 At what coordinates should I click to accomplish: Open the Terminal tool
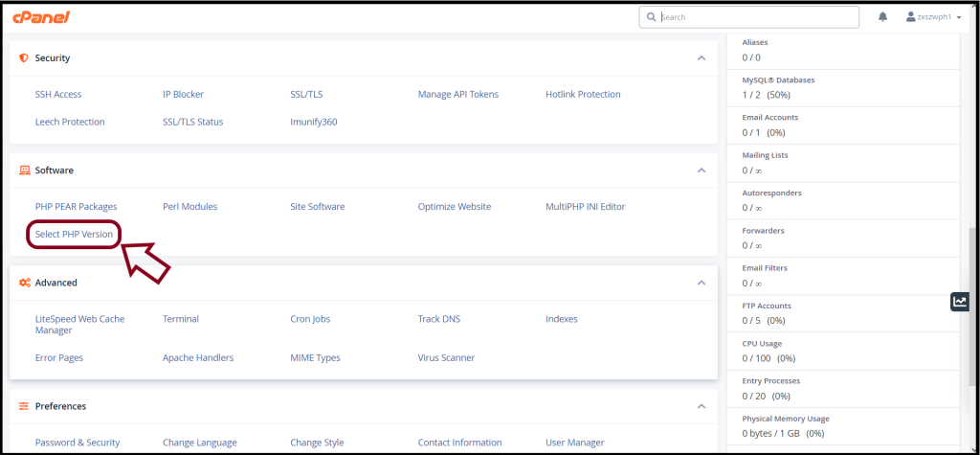point(181,319)
